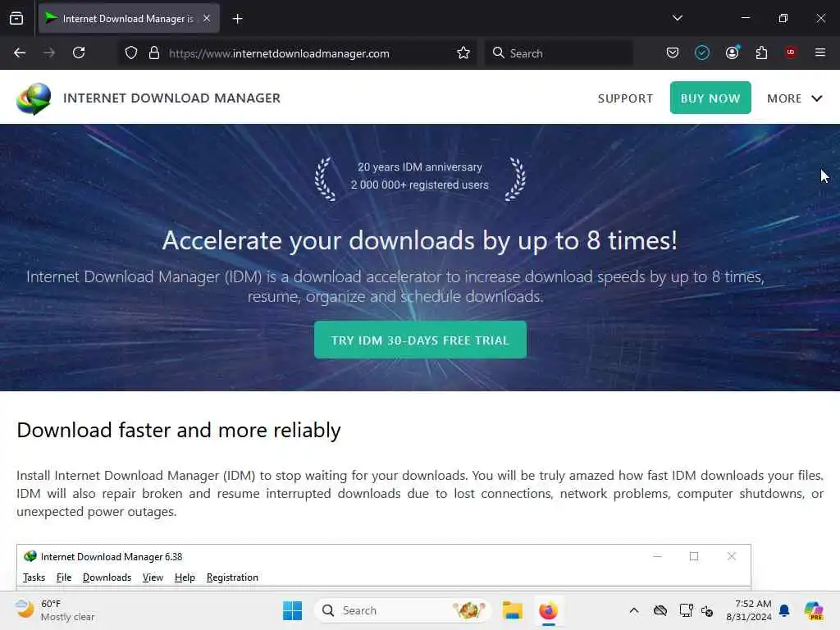The image size is (840, 630).
Task: Open File Explorer from the taskbar
Action: (x=512, y=610)
